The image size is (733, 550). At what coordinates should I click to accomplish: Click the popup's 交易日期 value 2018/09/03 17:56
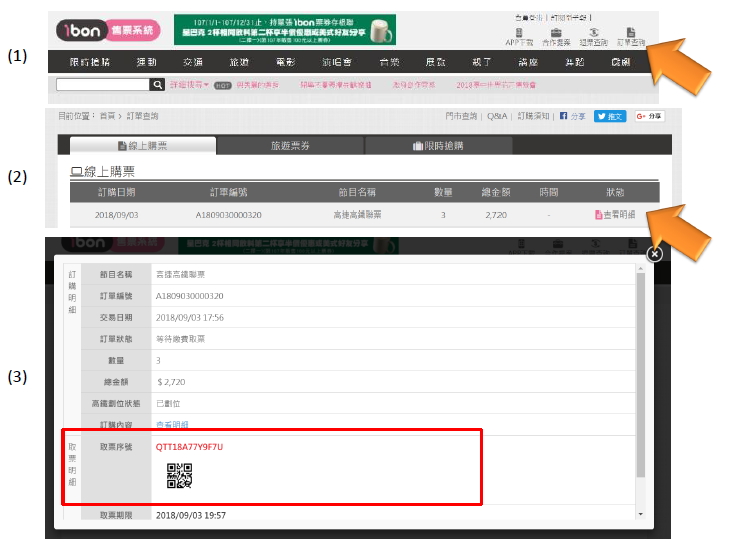point(190,317)
